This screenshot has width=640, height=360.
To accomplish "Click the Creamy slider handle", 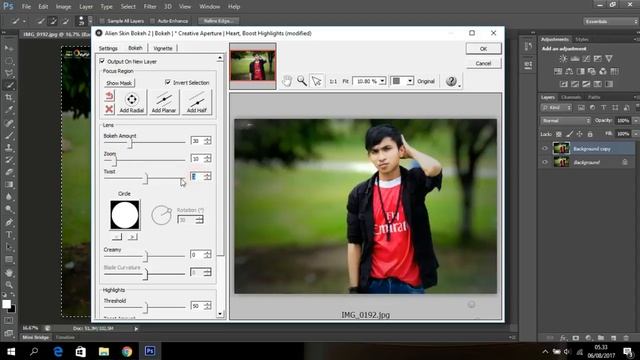I will pyautogui.click(x=146, y=257).
